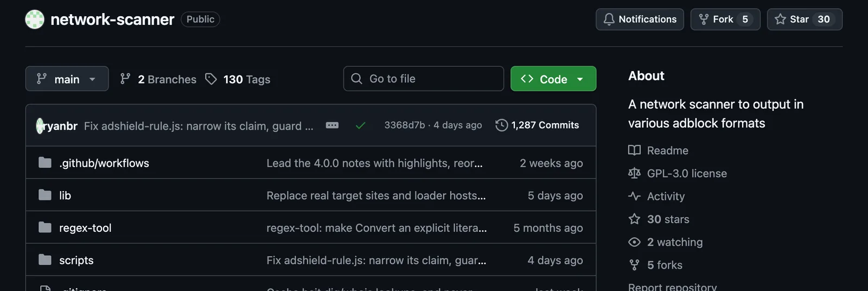
Task: View 30 stars link in About
Action: (668, 219)
